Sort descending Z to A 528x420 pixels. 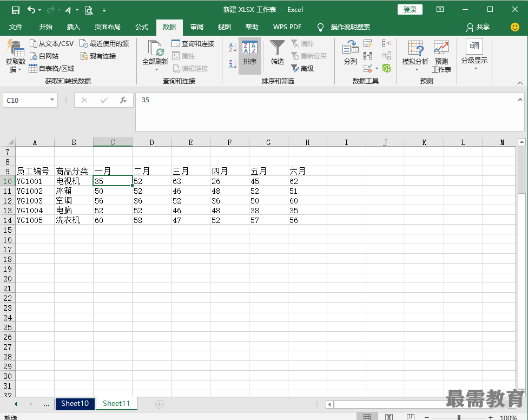tap(232, 64)
